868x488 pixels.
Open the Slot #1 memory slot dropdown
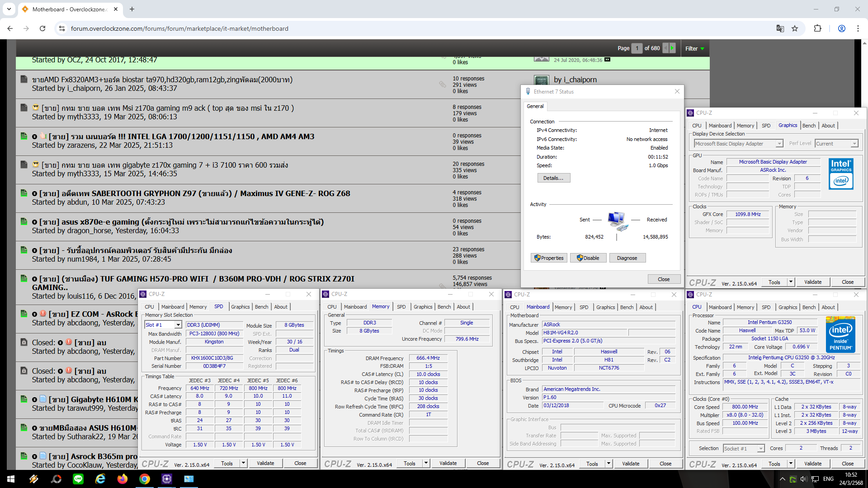178,325
